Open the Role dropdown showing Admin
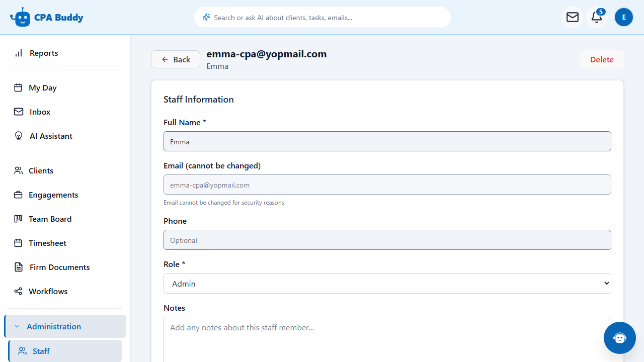 [x=387, y=284]
